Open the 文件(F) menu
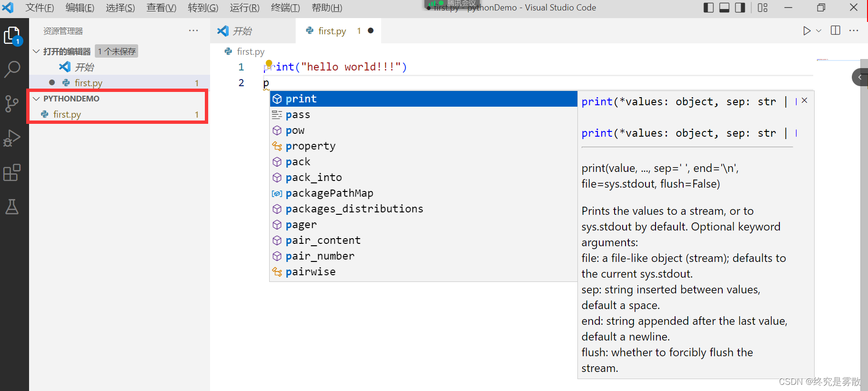Screen dimensions: 868x391 (x=40, y=8)
